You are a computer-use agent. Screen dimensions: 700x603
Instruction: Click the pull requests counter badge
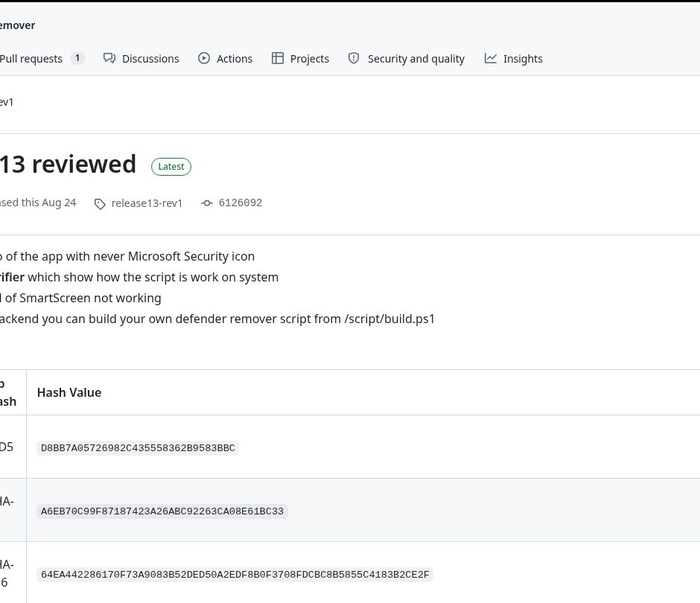(77, 58)
